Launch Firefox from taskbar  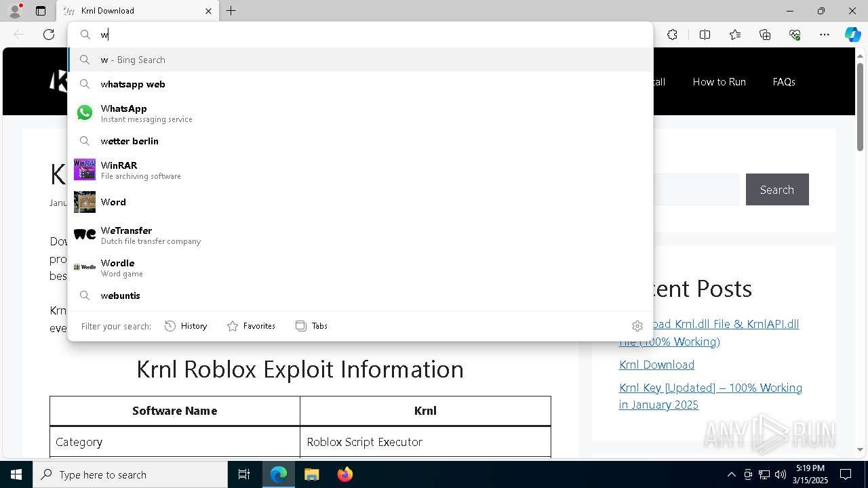click(x=344, y=474)
